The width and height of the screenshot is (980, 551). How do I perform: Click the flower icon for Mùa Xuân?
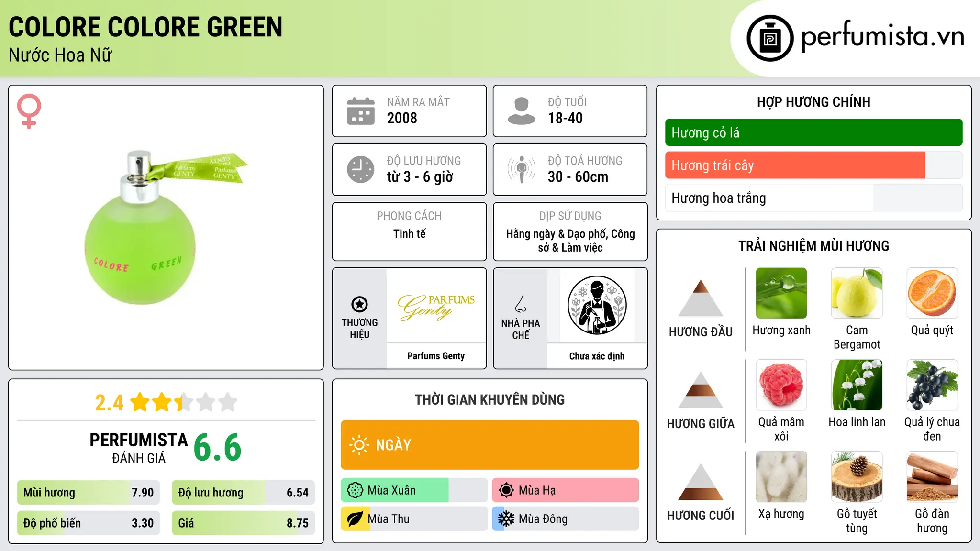click(355, 490)
